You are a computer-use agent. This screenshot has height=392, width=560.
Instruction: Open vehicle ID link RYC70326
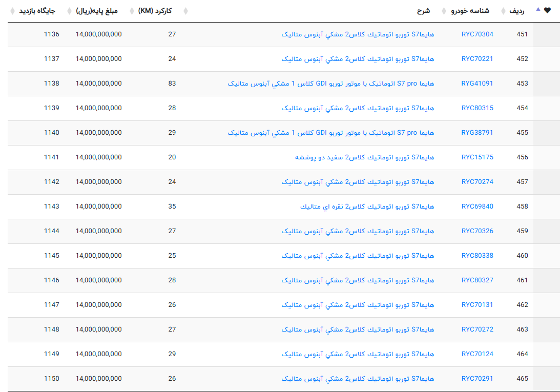pyautogui.click(x=477, y=231)
